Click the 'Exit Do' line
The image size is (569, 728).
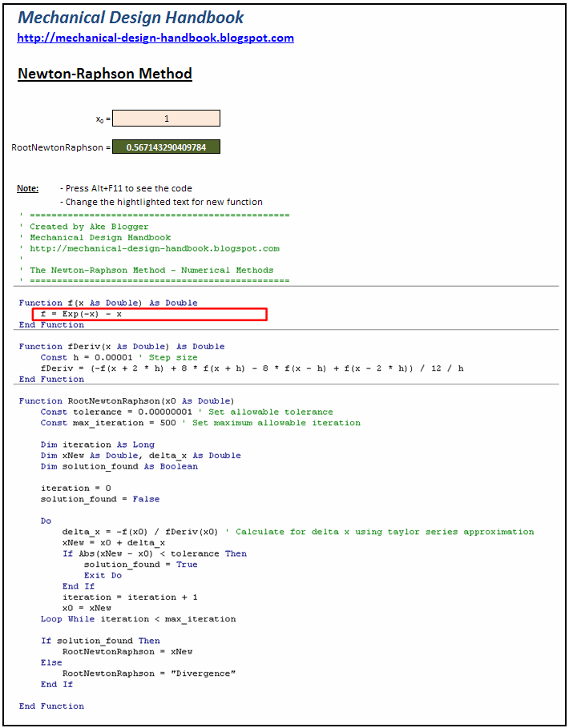pyautogui.click(x=103, y=575)
